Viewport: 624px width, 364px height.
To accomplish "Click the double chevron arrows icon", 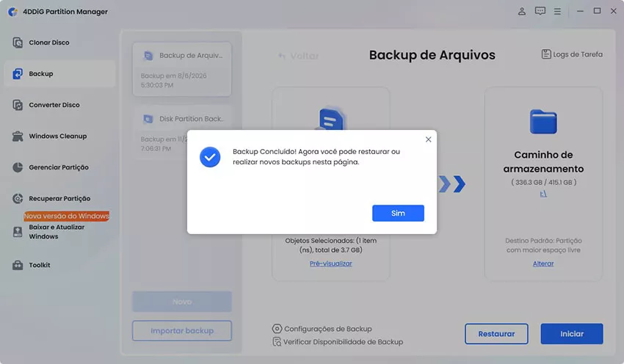I will tap(451, 184).
